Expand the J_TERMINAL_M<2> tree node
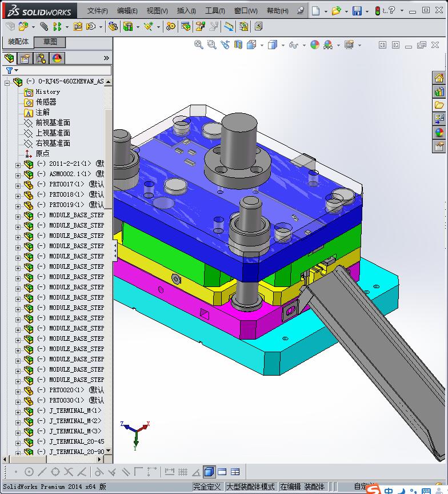 (x=18, y=423)
